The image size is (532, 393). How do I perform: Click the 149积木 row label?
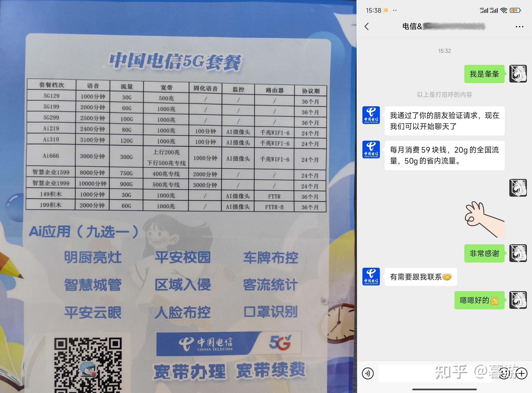coord(51,194)
